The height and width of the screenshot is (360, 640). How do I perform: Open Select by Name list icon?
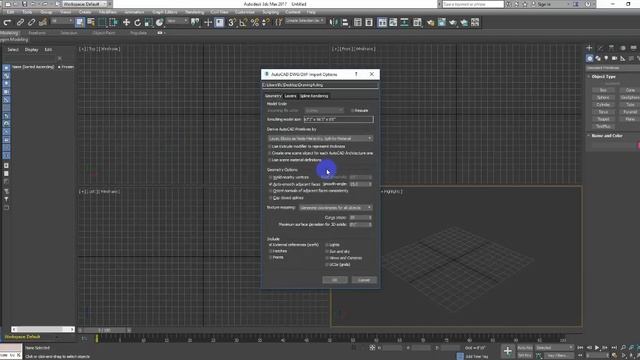tap(91, 22)
